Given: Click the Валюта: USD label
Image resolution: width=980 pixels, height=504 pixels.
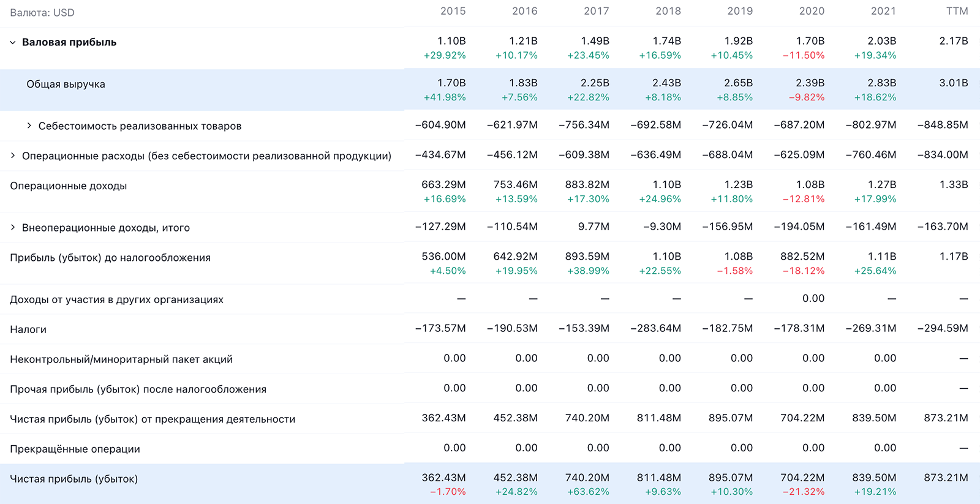Looking at the screenshot, I should [x=42, y=13].
